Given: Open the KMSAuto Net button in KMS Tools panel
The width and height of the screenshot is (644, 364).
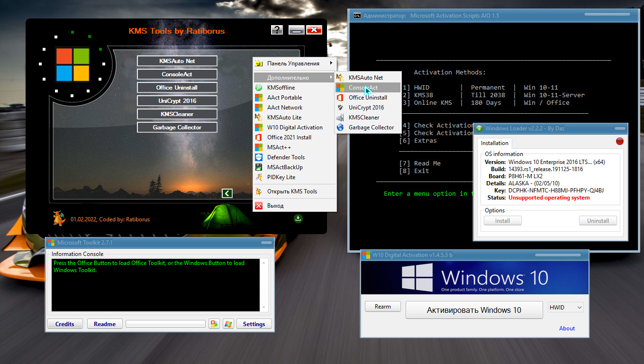Looking at the screenshot, I should pyautogui.click(x=177, y=61).
